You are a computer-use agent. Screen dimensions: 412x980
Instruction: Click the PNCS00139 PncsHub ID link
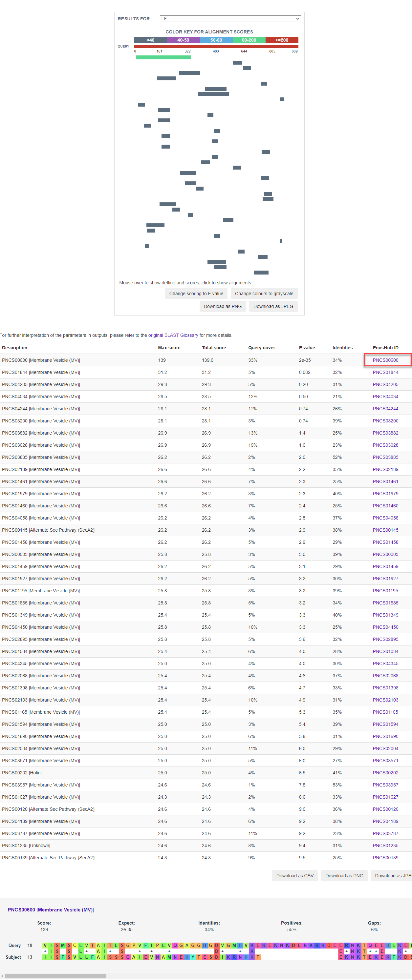(385, 857)
